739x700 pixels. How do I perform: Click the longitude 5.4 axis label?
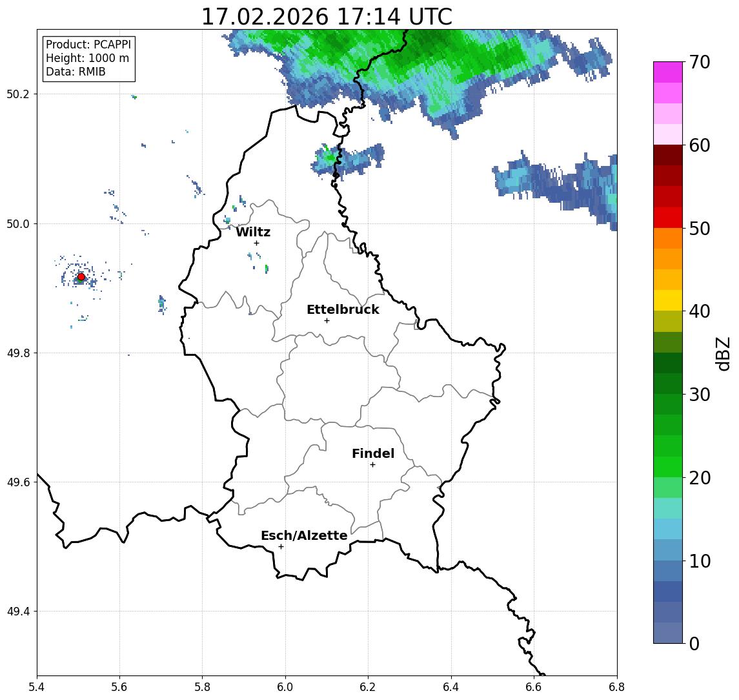[x=37, y=687]
